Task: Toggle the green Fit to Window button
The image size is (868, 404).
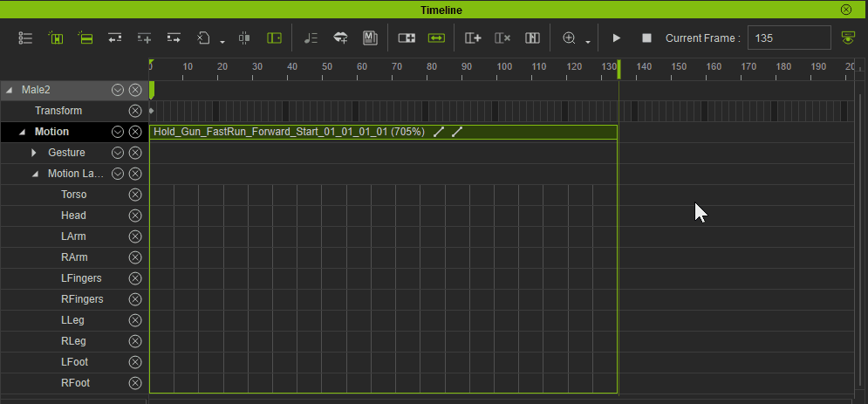Action: click(436, 38)
